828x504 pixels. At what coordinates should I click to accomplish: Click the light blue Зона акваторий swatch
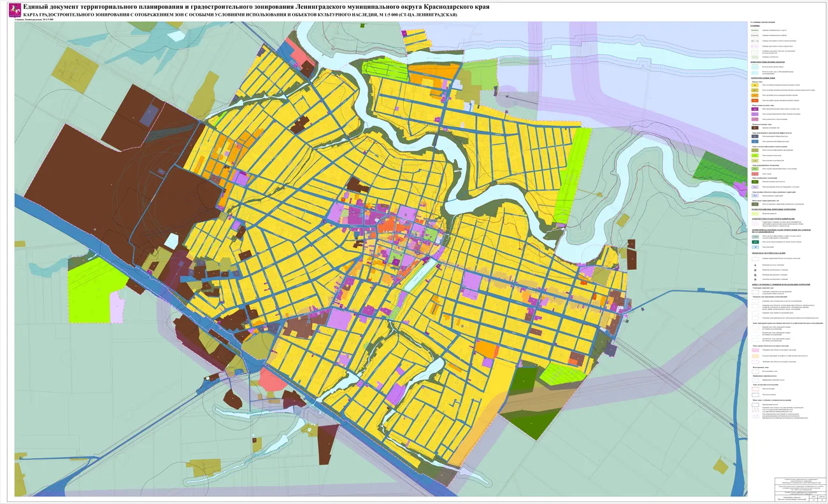755,247
